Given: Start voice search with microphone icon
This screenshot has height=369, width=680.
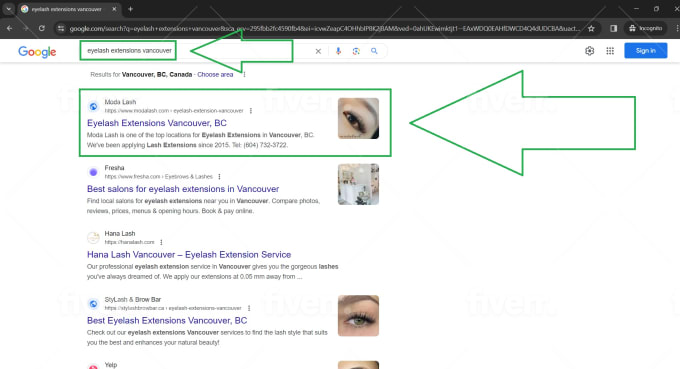Looking at the screenshot, I should click(338, 51).
